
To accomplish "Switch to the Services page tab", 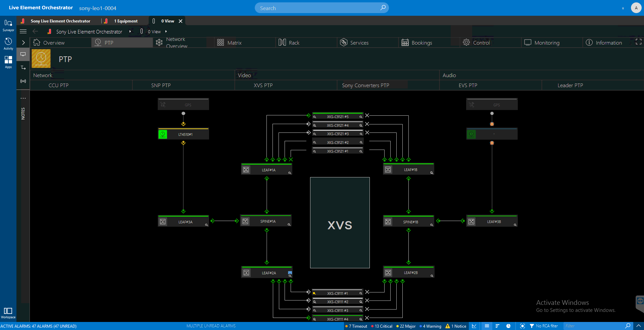I will click(x=367, y=43).
